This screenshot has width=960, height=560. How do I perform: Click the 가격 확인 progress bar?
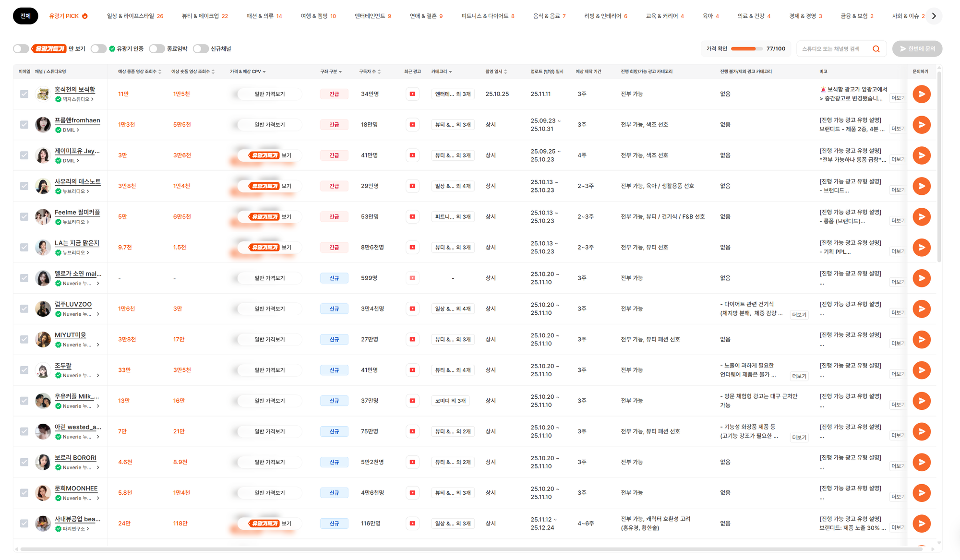pos(746,49)
